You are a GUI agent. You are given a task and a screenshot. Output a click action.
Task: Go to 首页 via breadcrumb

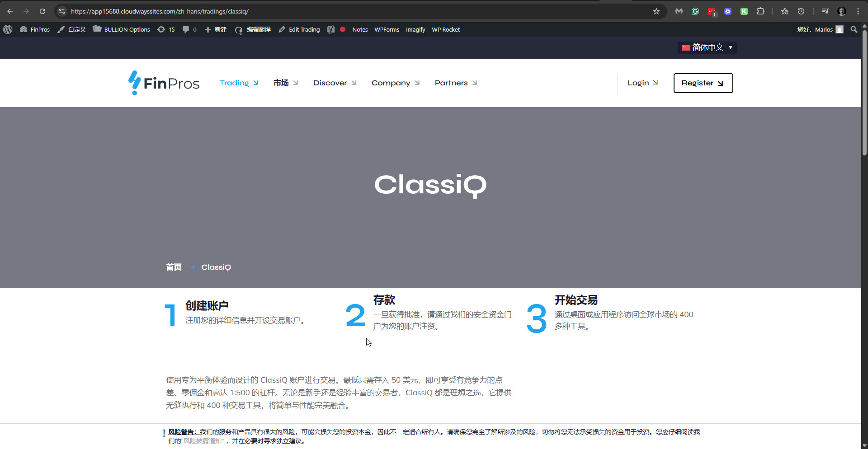pos(174,267)
